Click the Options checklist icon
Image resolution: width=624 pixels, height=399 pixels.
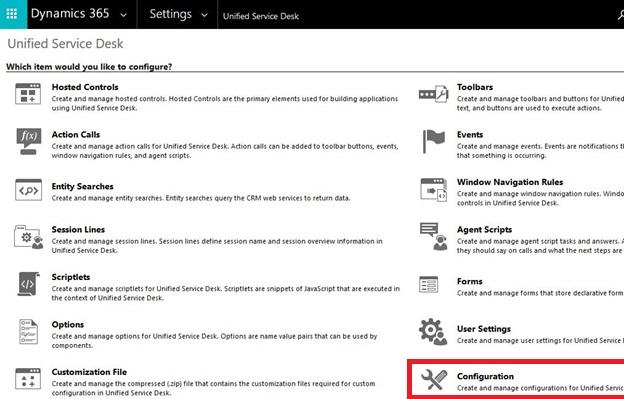coord(28,331)
